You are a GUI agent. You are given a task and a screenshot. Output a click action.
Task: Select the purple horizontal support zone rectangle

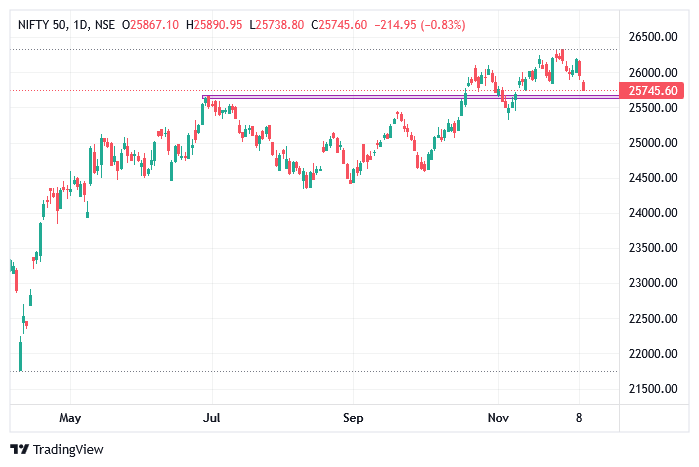coord(400,97)
